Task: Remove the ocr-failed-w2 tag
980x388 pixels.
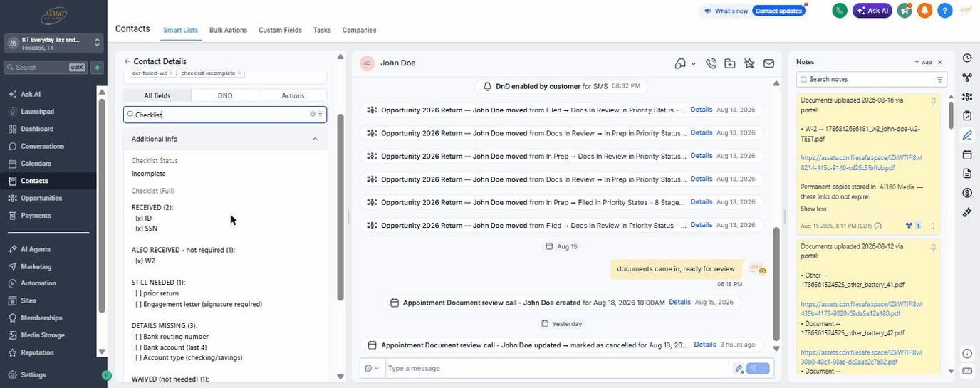Action: pos(171,73)
